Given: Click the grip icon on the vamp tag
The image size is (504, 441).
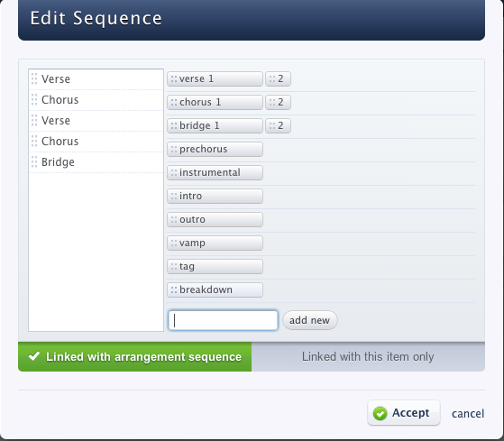Looking at the screenshot, I should (174, 243).
